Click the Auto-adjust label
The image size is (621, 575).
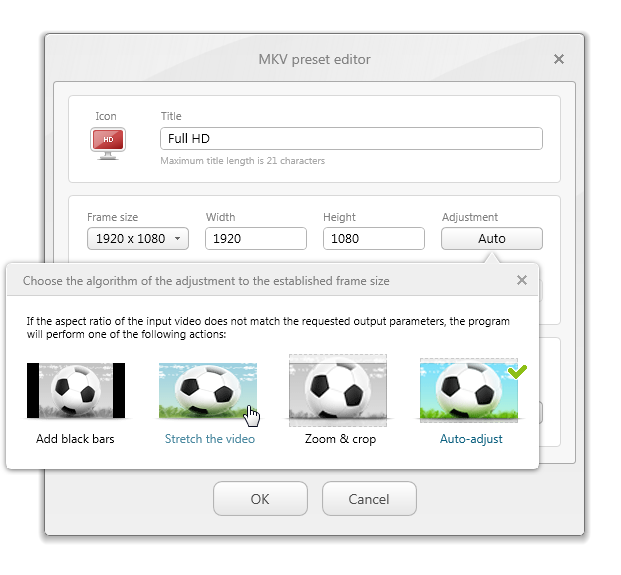(x=471, y=439)
